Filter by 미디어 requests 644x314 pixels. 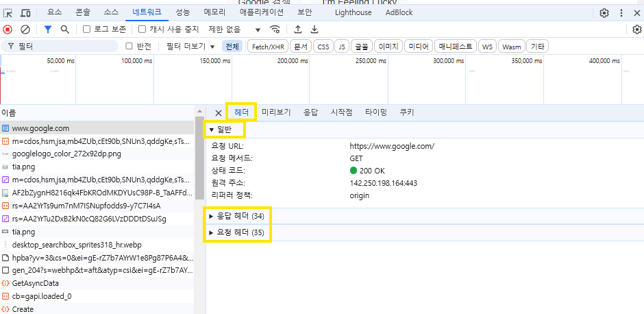click(419, 47)
